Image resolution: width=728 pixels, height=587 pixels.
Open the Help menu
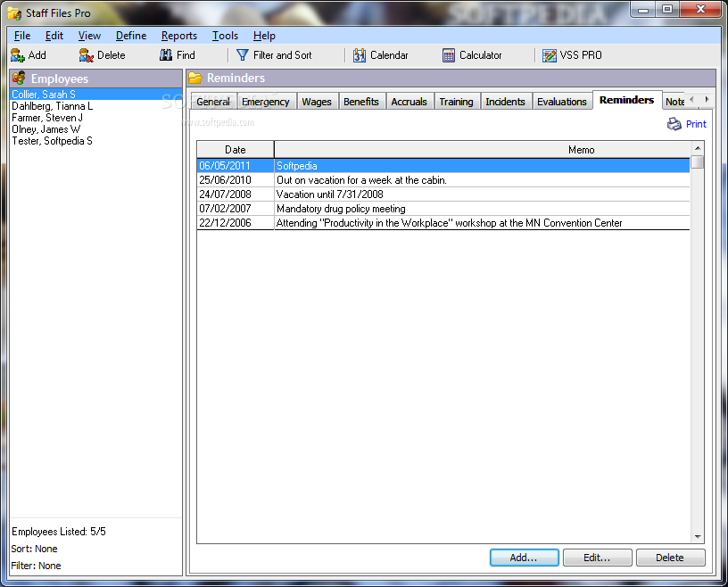tap(264, 36)
